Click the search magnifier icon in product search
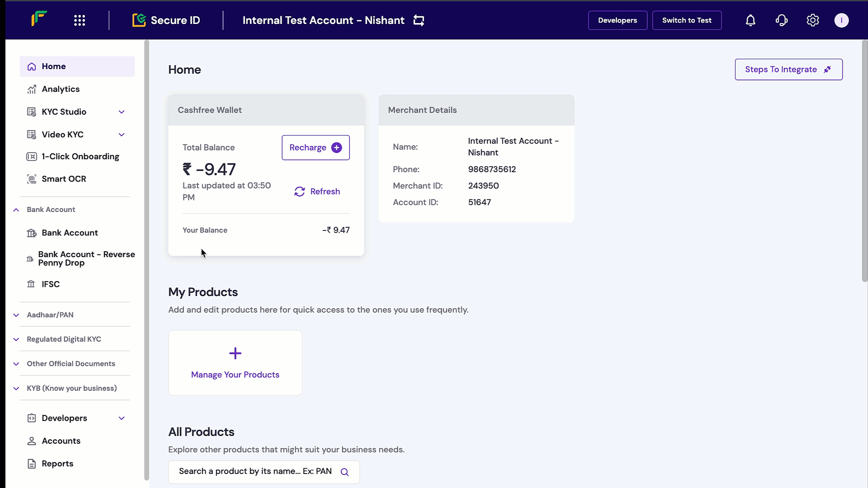 344,472
